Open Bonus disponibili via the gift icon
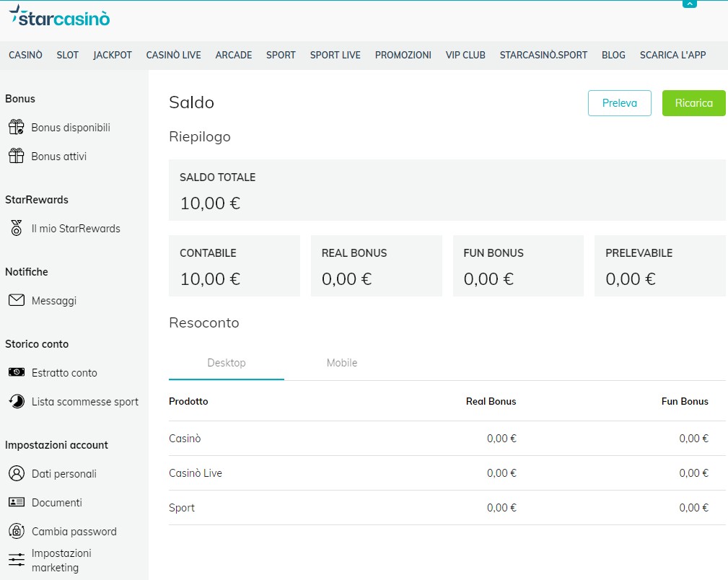Image resolution: width=728 pixels, height=580 pixels. 17,127
